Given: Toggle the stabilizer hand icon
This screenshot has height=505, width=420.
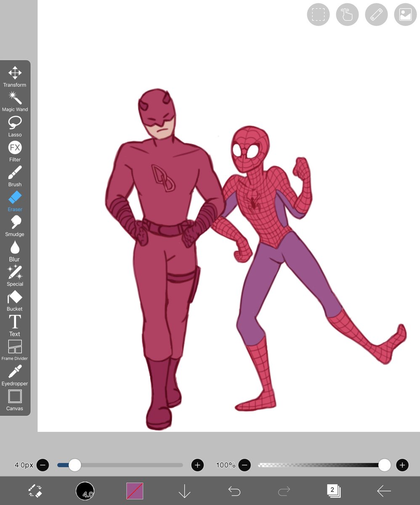Looking at the screenshot, I should point(347,15).
